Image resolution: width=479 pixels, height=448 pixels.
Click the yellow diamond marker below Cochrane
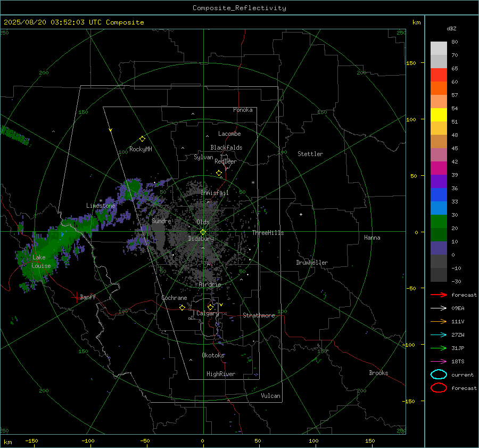click(182, 307)
